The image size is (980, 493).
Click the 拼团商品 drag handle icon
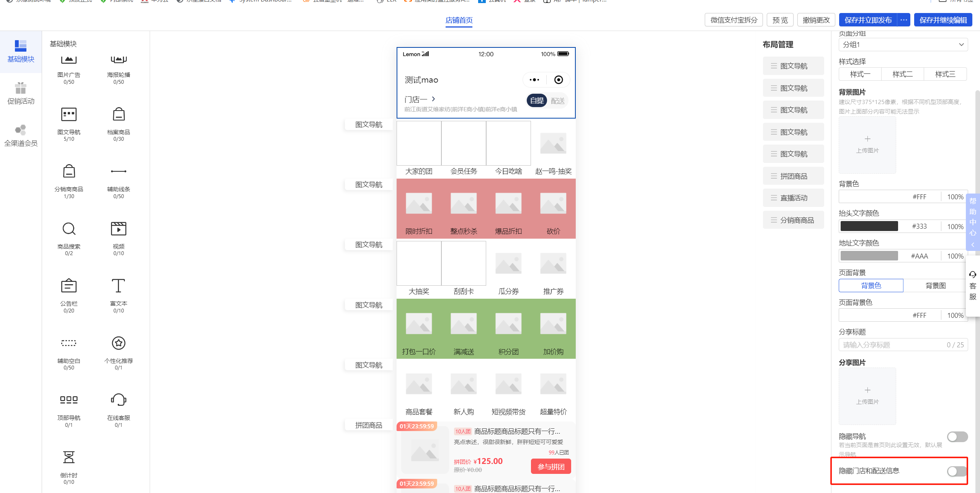(x=774, y=176)
